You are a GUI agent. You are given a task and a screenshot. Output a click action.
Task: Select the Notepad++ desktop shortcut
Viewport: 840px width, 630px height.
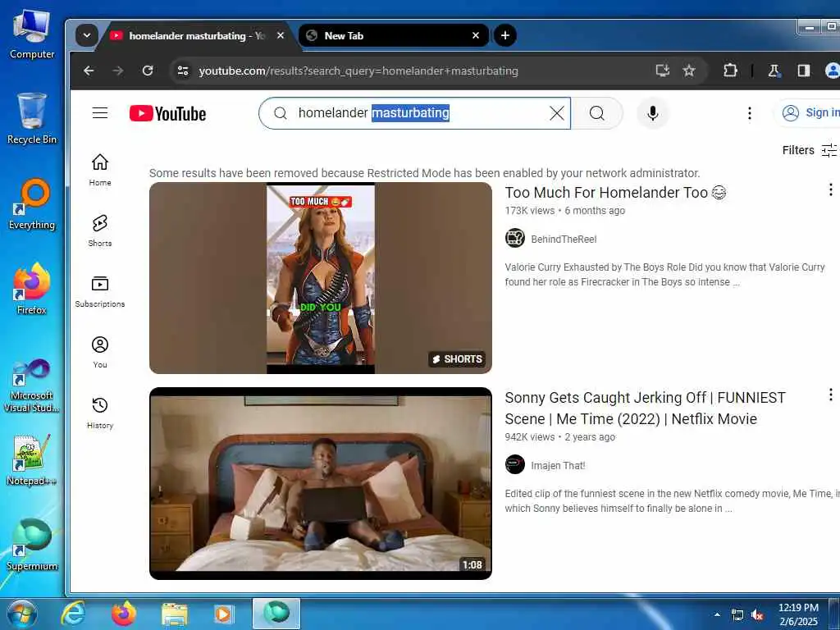coord(31,459)
